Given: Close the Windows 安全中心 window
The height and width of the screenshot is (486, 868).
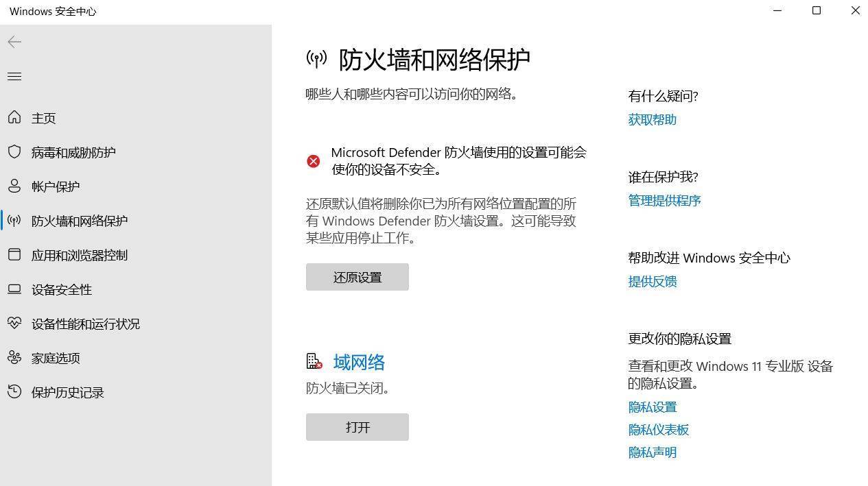Looking at the screenshot, I should click(x=855, y=11).
